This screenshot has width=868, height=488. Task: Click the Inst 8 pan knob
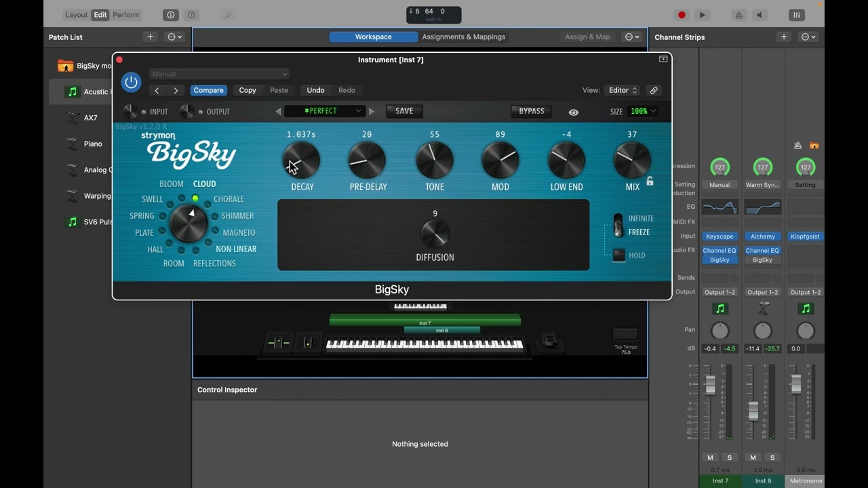coord(763,331)
